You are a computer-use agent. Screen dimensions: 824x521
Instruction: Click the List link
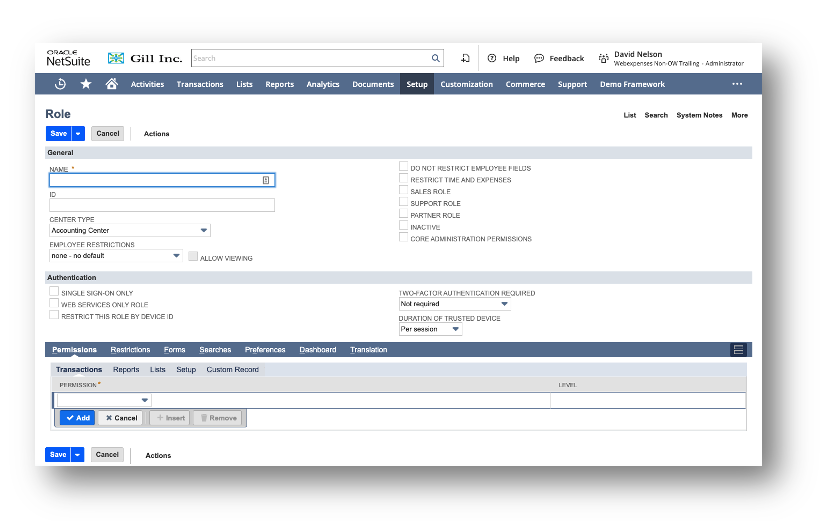(x=630, y=115)
